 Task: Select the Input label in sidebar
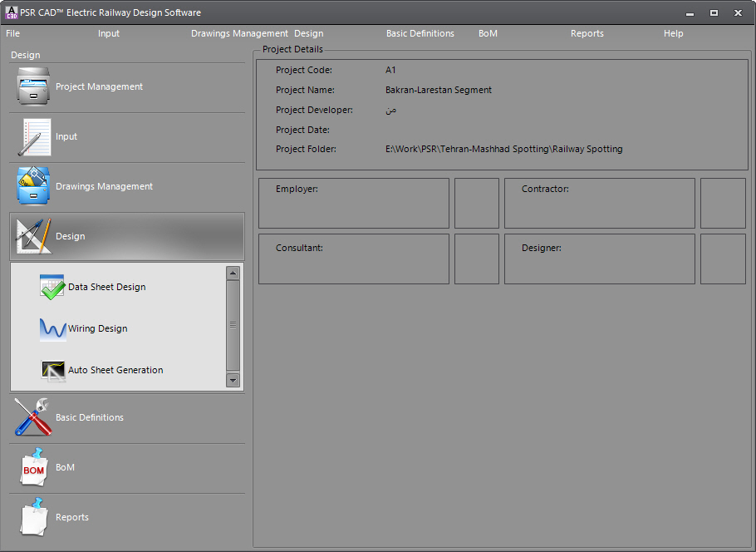coord(66,136)
